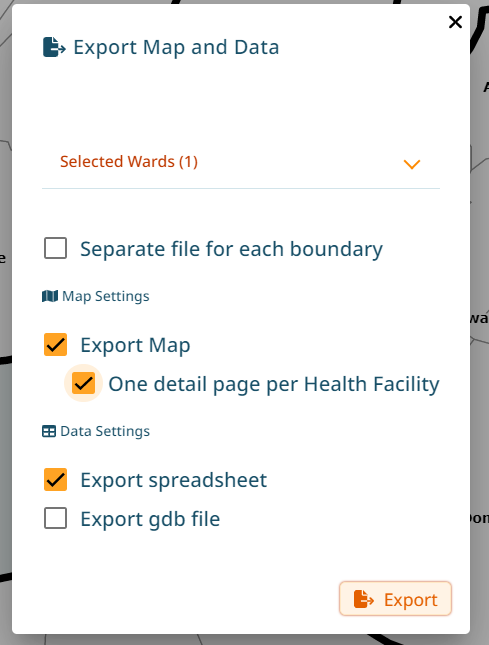Uncheck the Export spreadsheet option
This screenshot has width=489, height=645.
56,480
